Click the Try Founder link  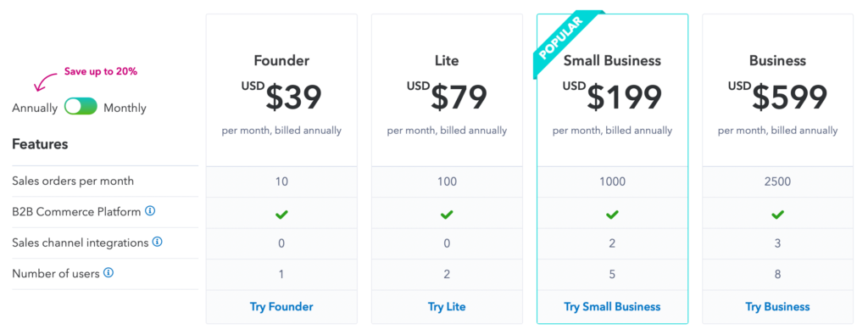tap(281, 307)
